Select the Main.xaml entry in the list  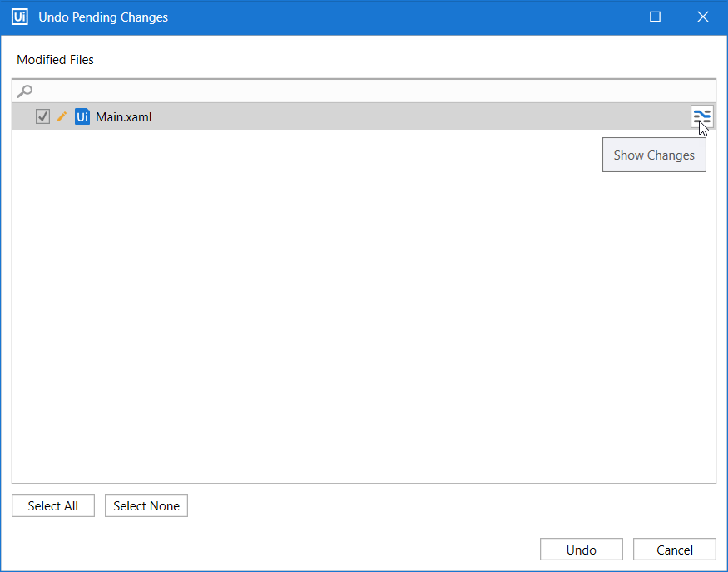pyautogui.click(x=123, y=116)
